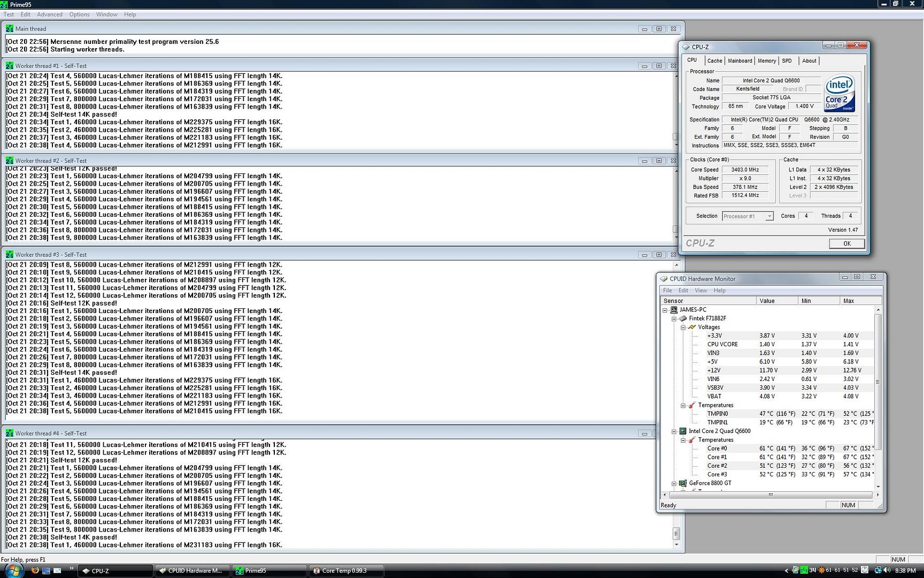Open the Memory tab in CPU-Z

[766, 61]
